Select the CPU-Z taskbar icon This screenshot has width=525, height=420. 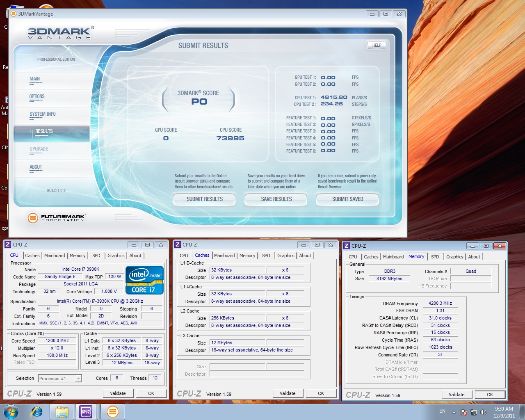pos(86,411)
